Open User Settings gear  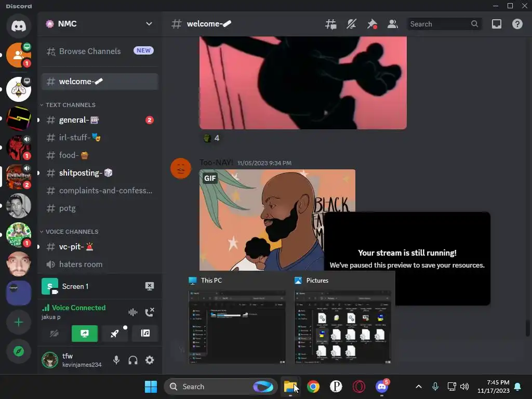(150, 360)
